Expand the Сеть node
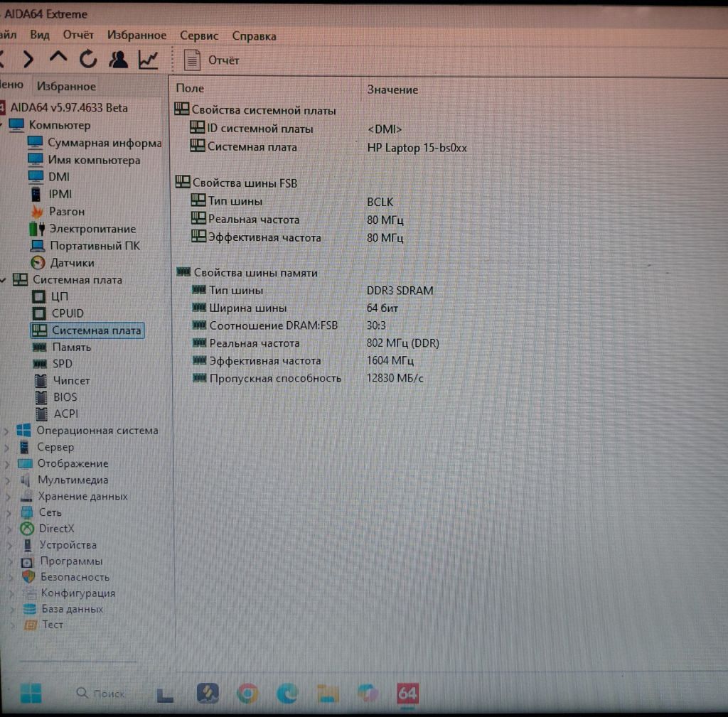 click(x=9, y=513)
